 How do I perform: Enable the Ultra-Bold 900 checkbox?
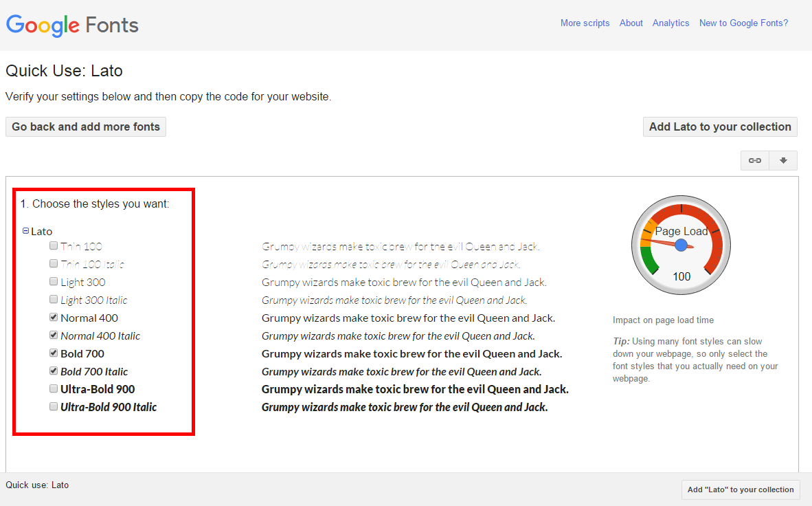click(x=54, y=389)
